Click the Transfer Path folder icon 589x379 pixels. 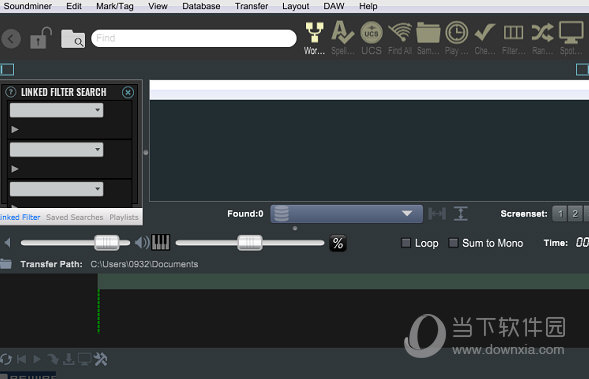6,264
